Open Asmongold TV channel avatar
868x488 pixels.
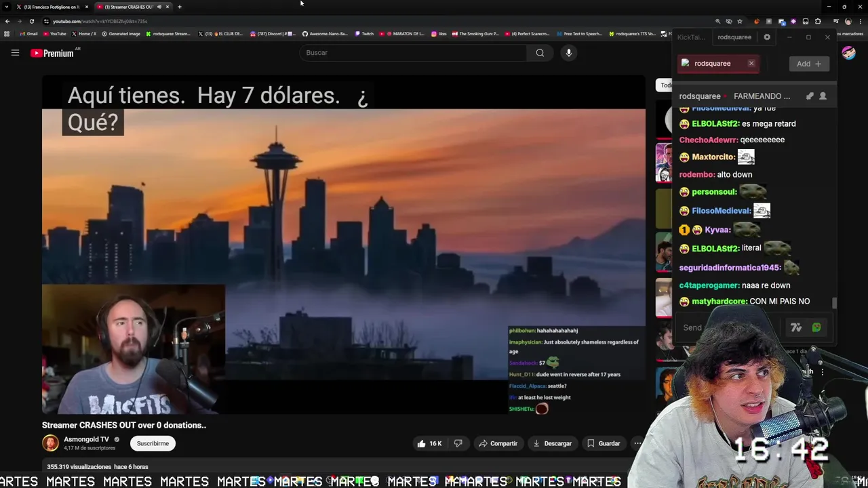[x=50, y=443]
